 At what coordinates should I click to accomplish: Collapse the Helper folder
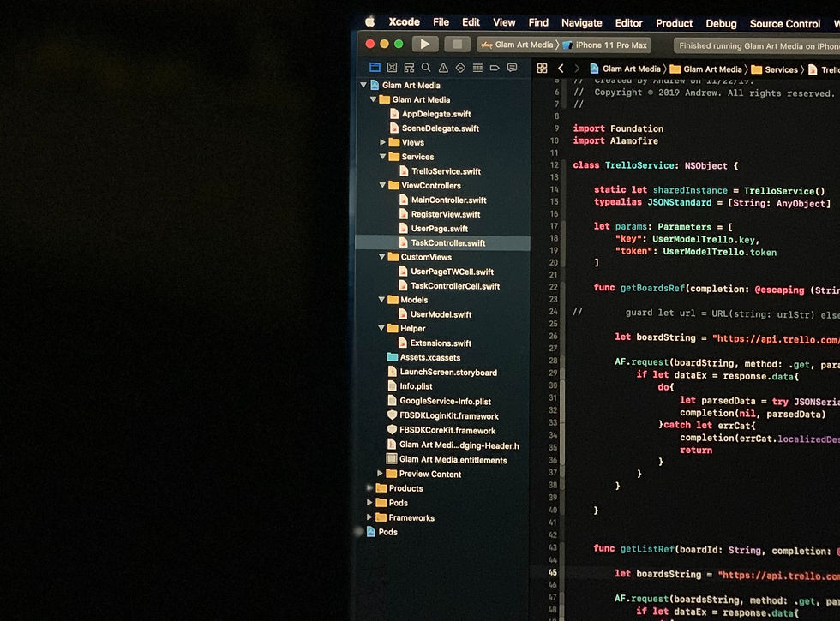[381, 327]
